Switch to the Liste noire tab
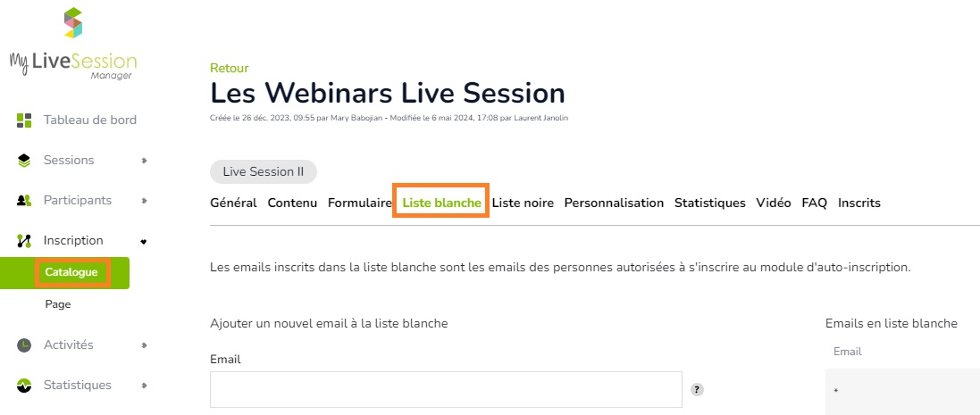Viewport: 980px width, 415px height. (x=523, y=203)
